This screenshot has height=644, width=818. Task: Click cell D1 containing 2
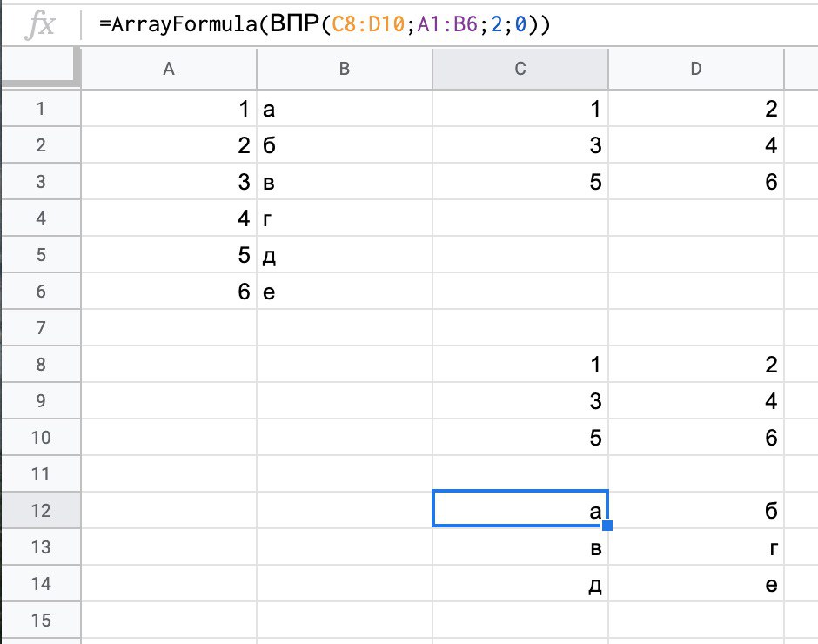tap(696, 108)
